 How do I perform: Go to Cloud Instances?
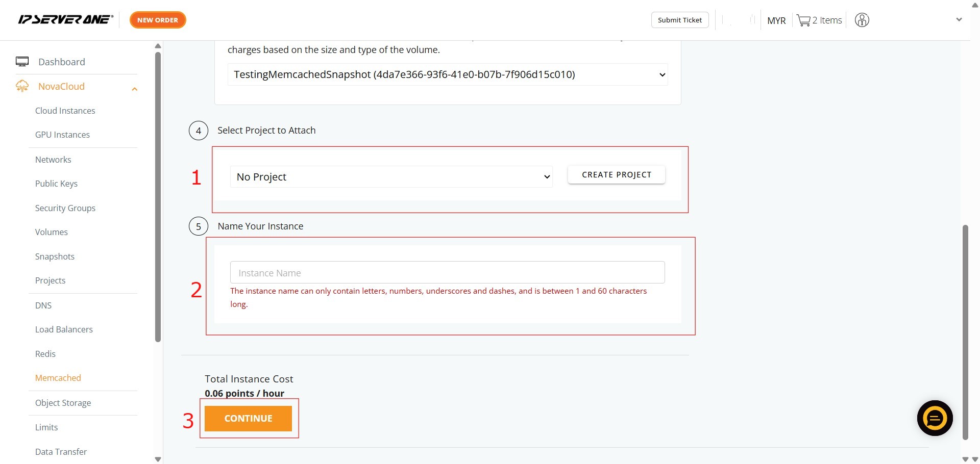pos(65,111)
